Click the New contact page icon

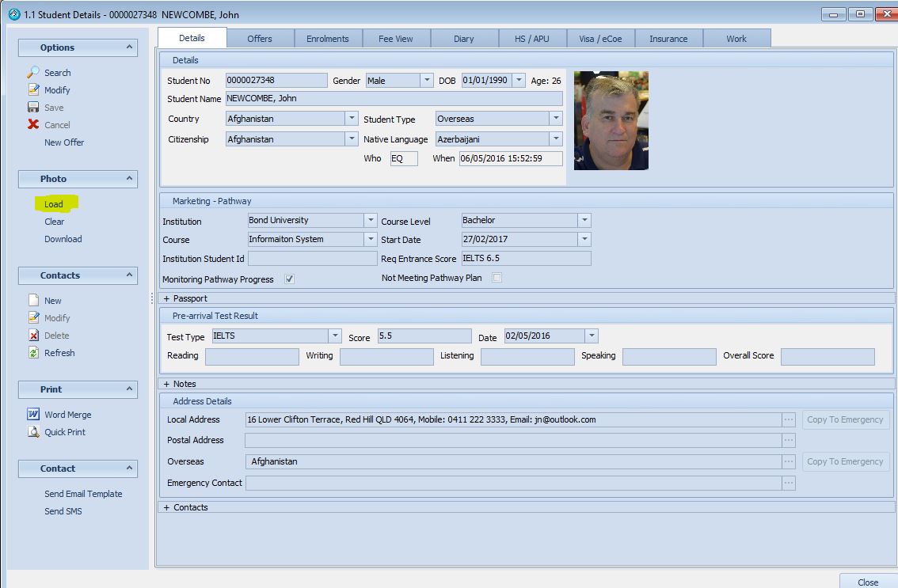tap(33, 301)
